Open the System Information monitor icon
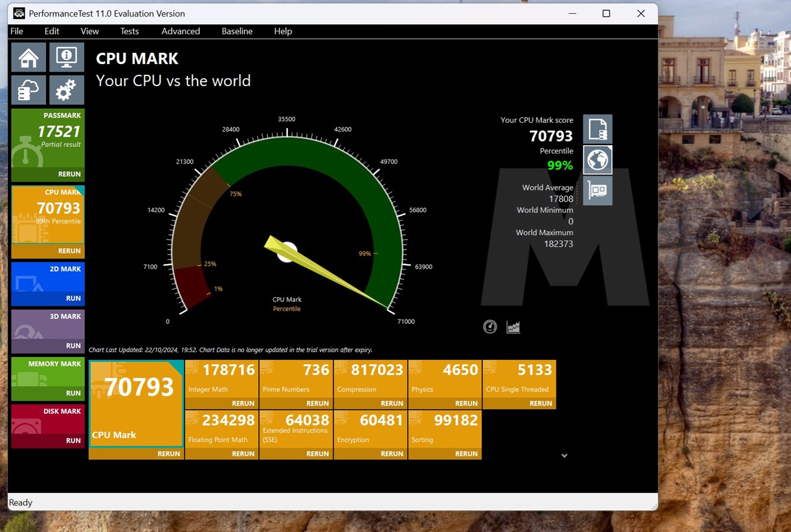Screen dimensions: 791x532 [x=66, y=58]
